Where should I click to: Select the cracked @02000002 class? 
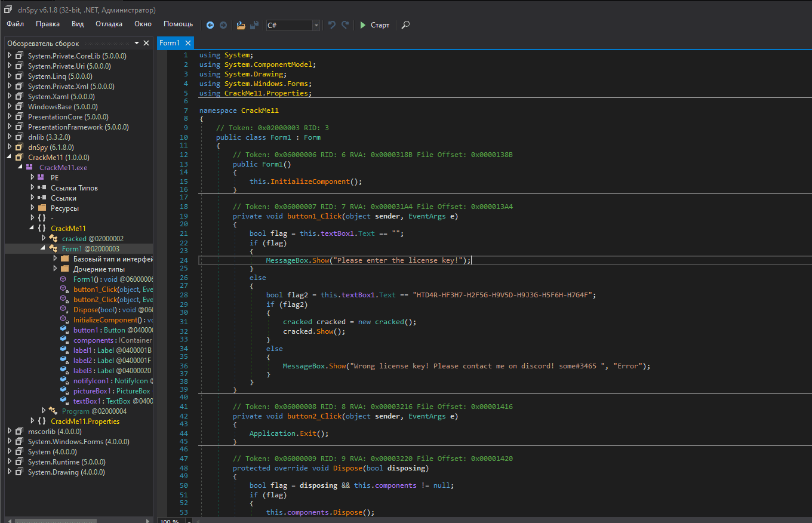93,238
